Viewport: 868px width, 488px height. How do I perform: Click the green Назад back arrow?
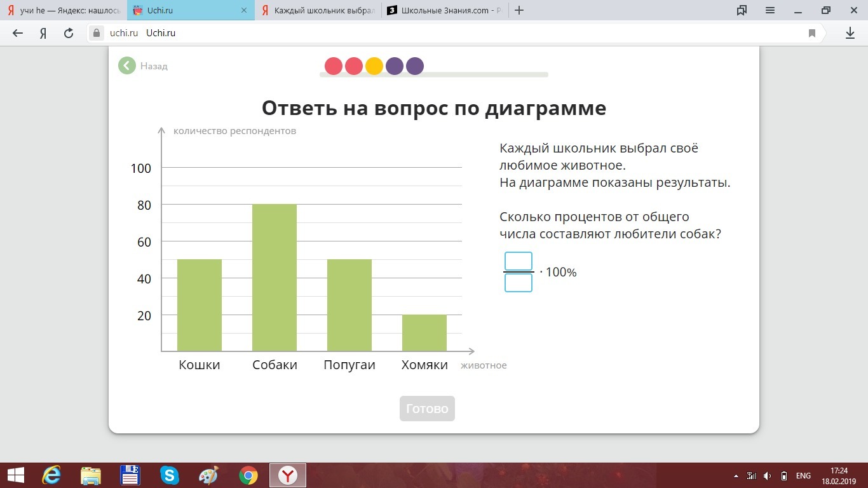tap(127, 65)
